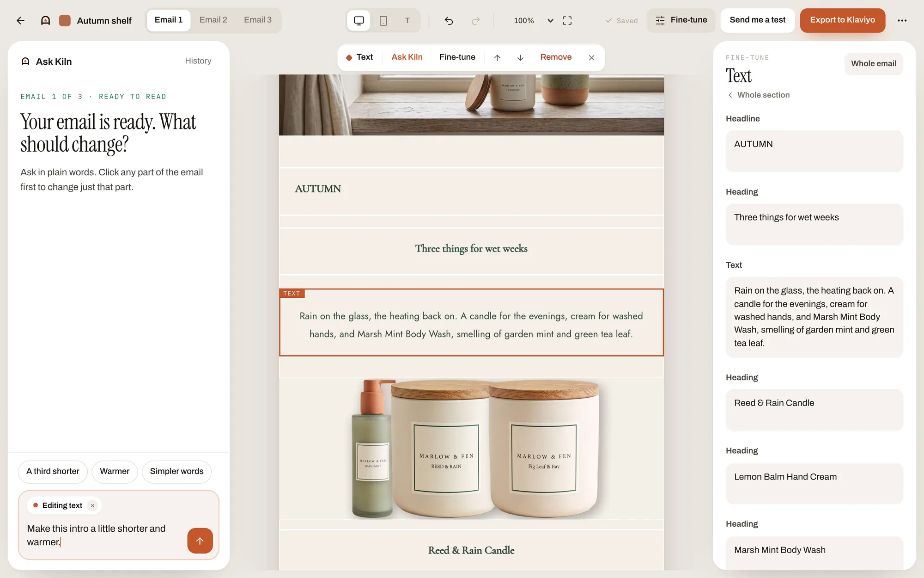
Task: Open the more options ellipsis menu
Action: [x=902, y=20]
